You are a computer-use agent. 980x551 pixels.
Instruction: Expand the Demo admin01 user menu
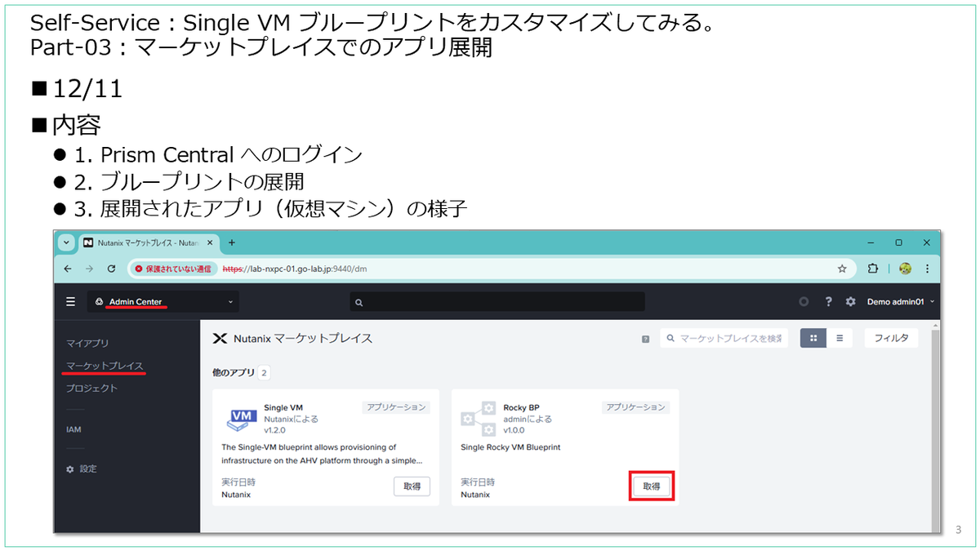tap(900, 302)
